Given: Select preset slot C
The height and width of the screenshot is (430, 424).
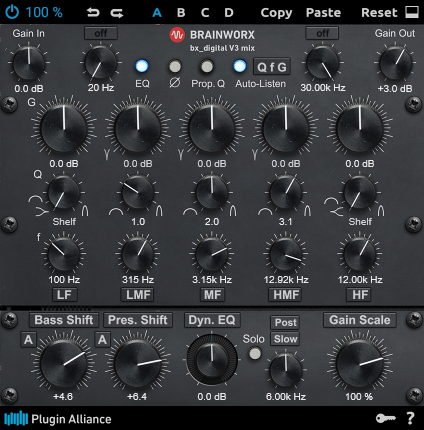Looking at the screenshot, I should point(205,13).
